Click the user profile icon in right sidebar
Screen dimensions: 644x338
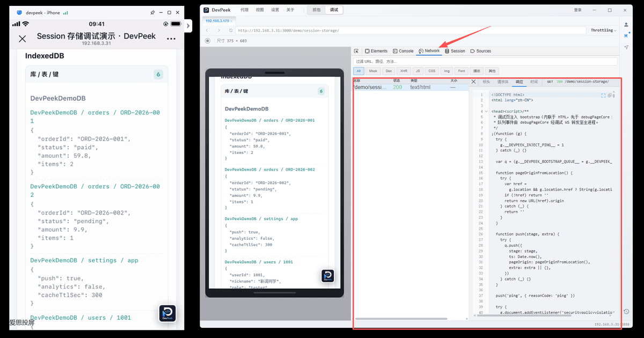[x=626, y=25]
